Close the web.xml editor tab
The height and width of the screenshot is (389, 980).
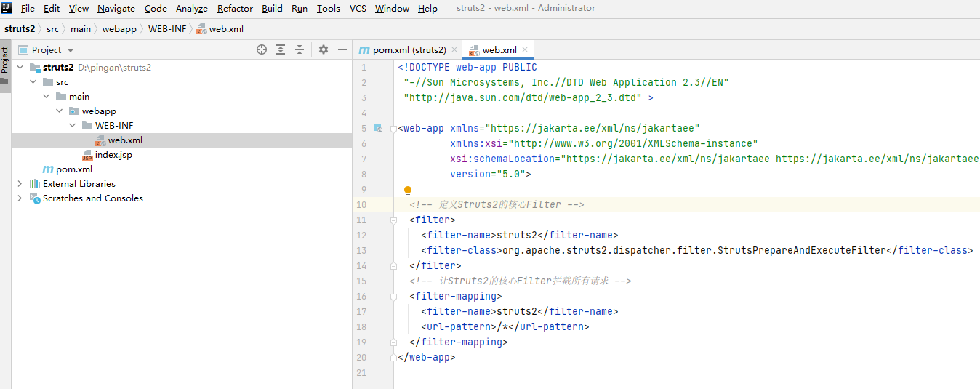[x=525, y=49]
